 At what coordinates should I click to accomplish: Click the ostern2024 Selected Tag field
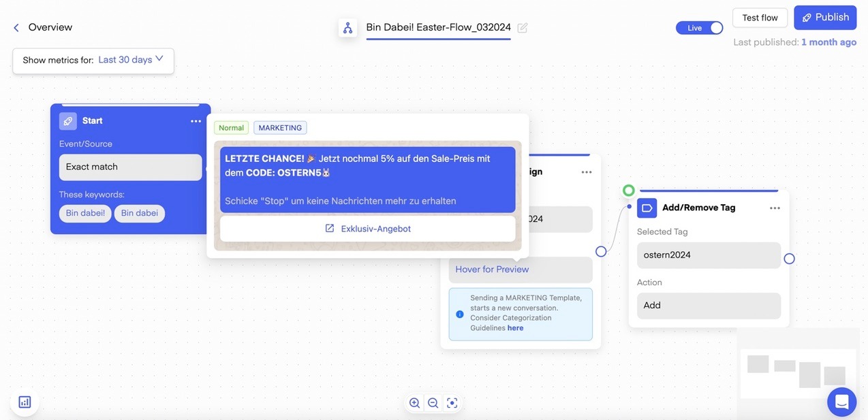pyautogui.click(x=709, y=255)
